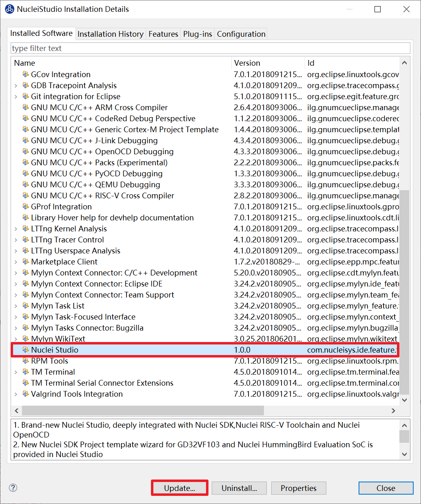Select the version cell reading 1.0.0
Viewport: 421px width, 504px height.
(x=242, y=350)
